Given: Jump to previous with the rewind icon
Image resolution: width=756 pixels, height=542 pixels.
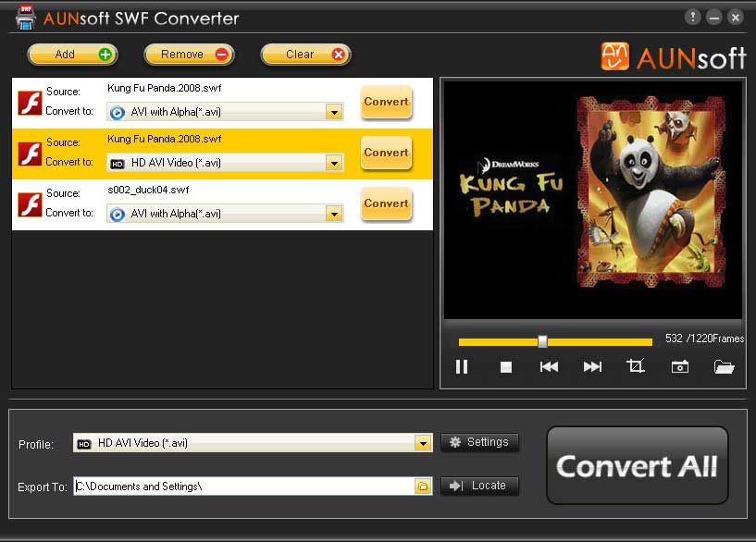Looking at the screenshot, I should [x=549, y=367].
